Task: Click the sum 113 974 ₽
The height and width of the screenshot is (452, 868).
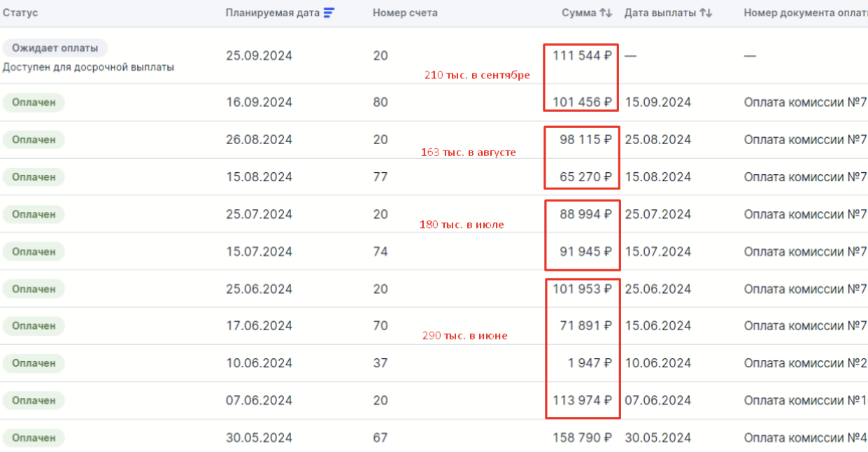Action: click(582, 400)
